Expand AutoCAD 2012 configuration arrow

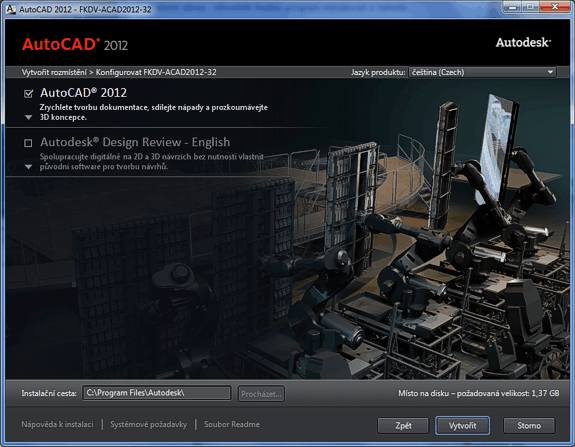pos(28,118)
